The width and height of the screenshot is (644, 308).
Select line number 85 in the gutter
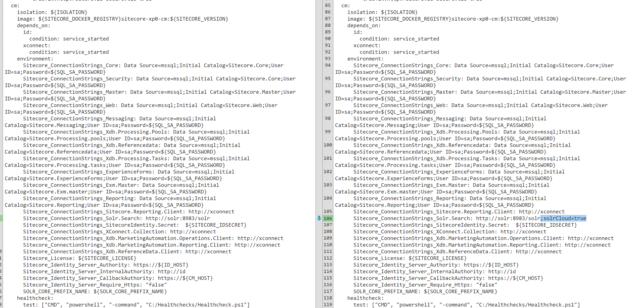point(328,5)
